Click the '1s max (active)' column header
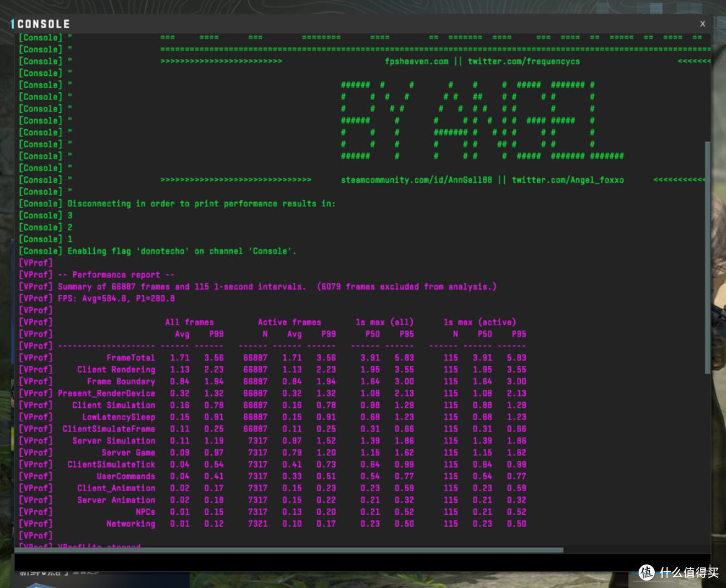Viewport: 726px width, 588px height. pyautogui.click(x=479, y=322)
